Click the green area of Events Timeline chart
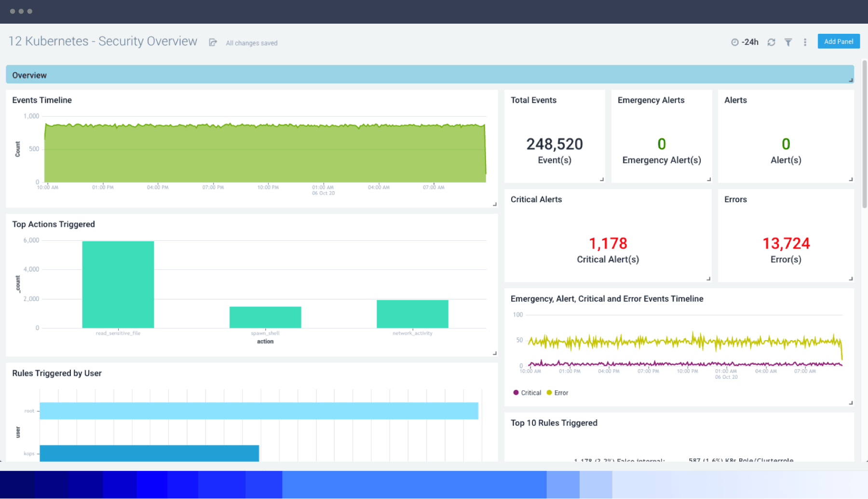 [x=265, y=154]
